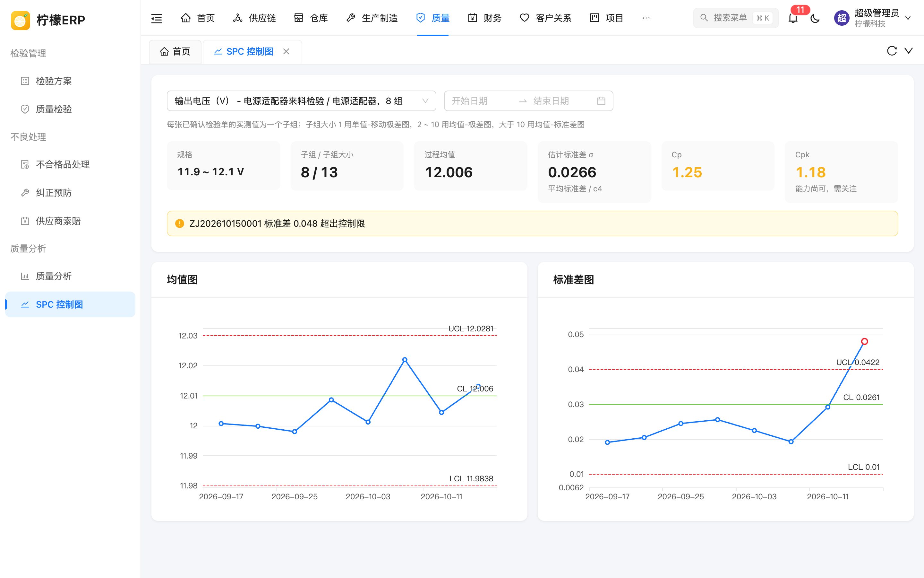
Task: Go to 质量检验 in the sidebar
Action: point(70,109)
